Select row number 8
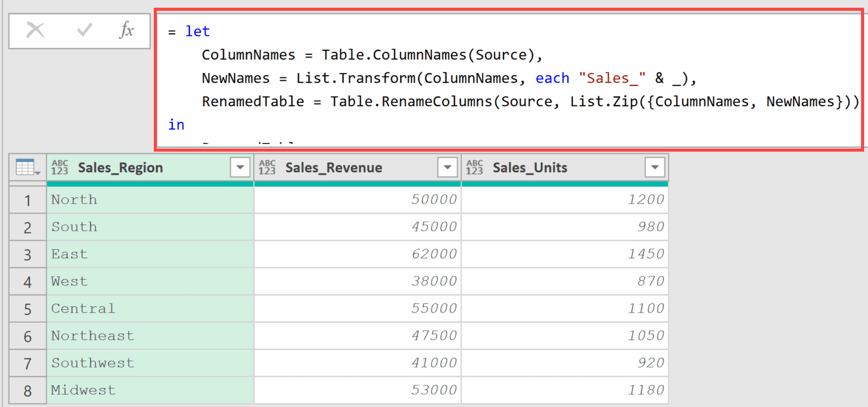 coord(28,390)
